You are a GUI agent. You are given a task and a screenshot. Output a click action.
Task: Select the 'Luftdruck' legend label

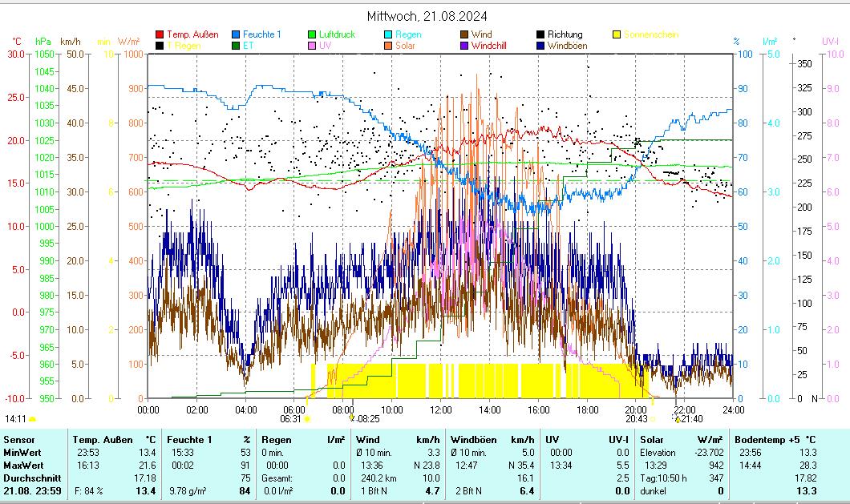pyautogui.click(x=337, y=34)
